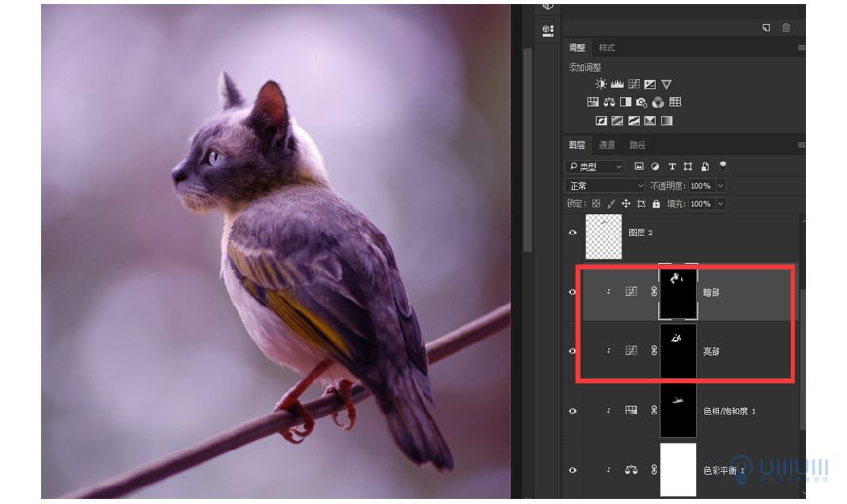Add a Hue/Saturation adjustment from panel
This screenshot has width=847, height=504.
click(593, 102)
